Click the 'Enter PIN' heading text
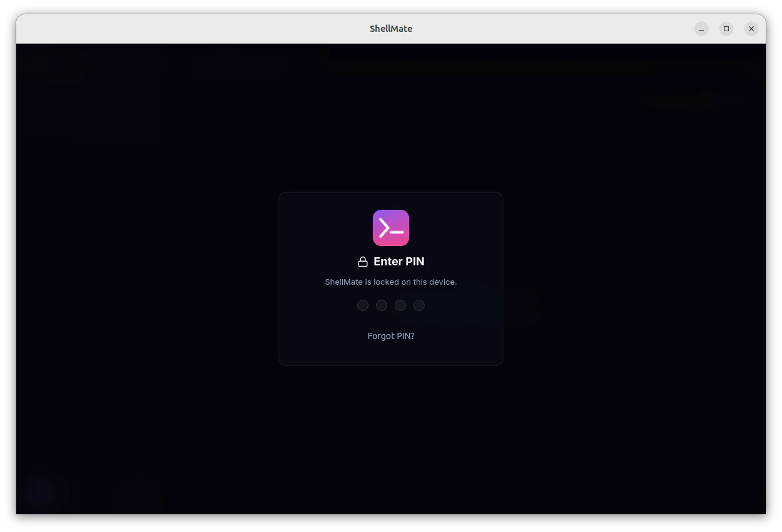This screenshot has width=782, height=532. [399, 262]
